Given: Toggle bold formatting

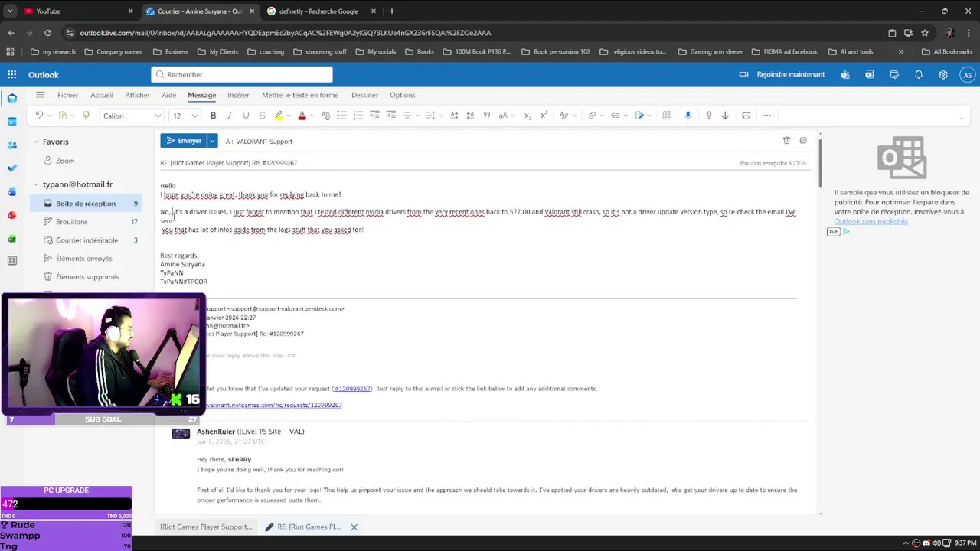Looking at the screenshot, I should pyautogui.click(x=213, y=116).
